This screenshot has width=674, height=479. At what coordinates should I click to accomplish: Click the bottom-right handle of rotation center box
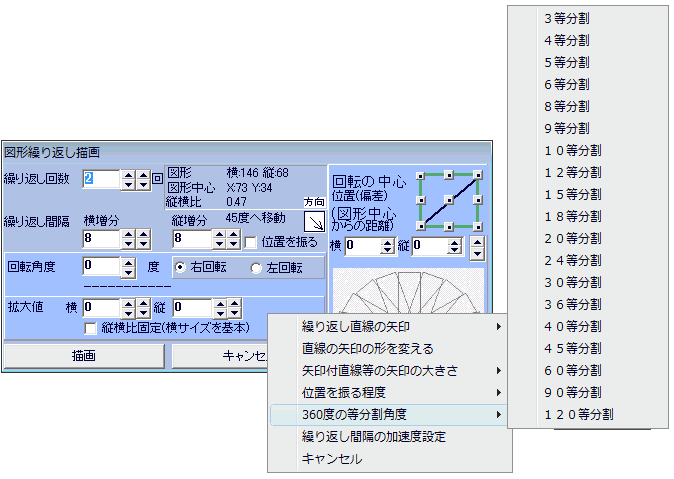click(x=478, y=226)
